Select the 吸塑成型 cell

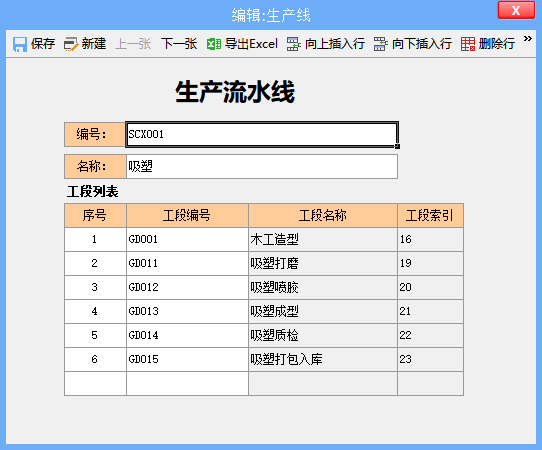click(x=323, y=311)
